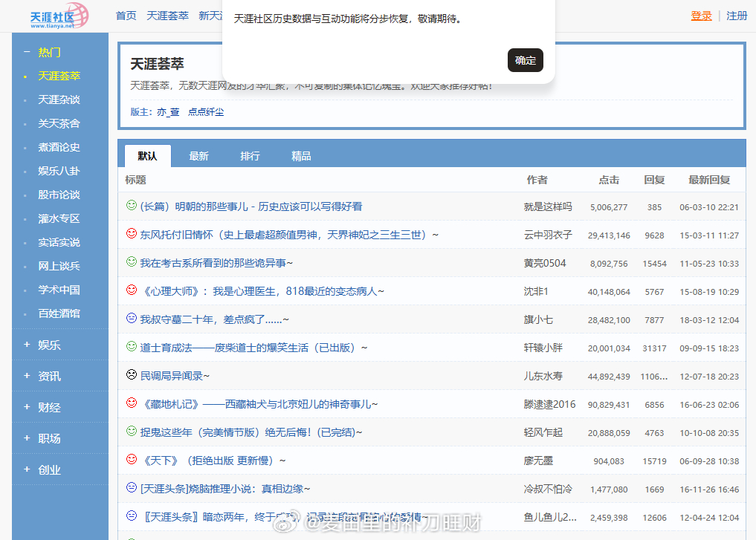
Task: Click the 最新回复 column header
Action: pyautogui.click(x=709, y=180)
